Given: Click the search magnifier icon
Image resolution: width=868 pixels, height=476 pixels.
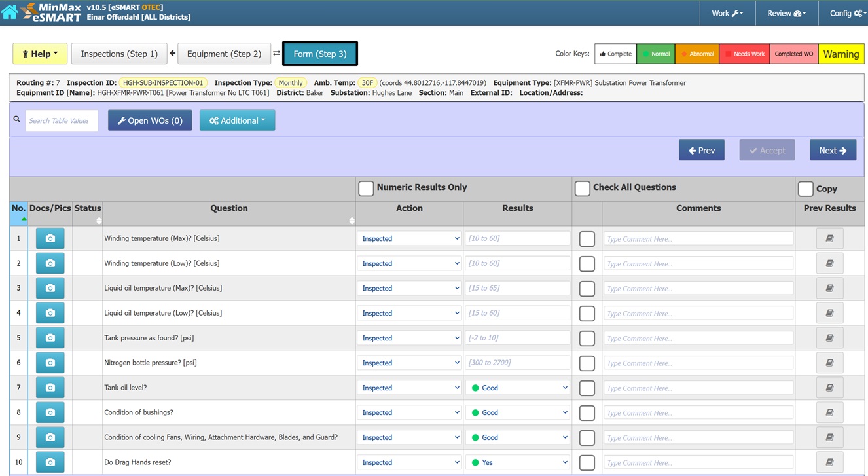Looking at the screenshot, I should point(17,119).
